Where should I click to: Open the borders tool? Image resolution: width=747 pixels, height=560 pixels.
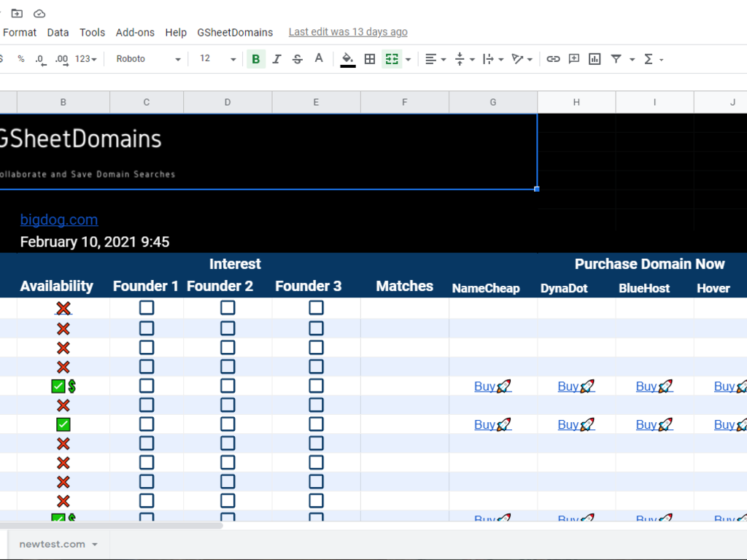click(x=370, y=59)
